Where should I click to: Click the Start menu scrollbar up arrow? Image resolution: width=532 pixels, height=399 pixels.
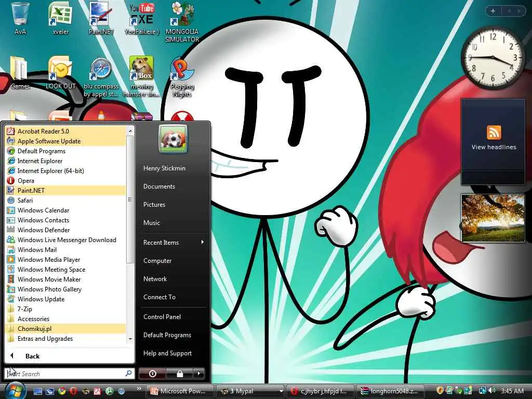click(130, 130)
